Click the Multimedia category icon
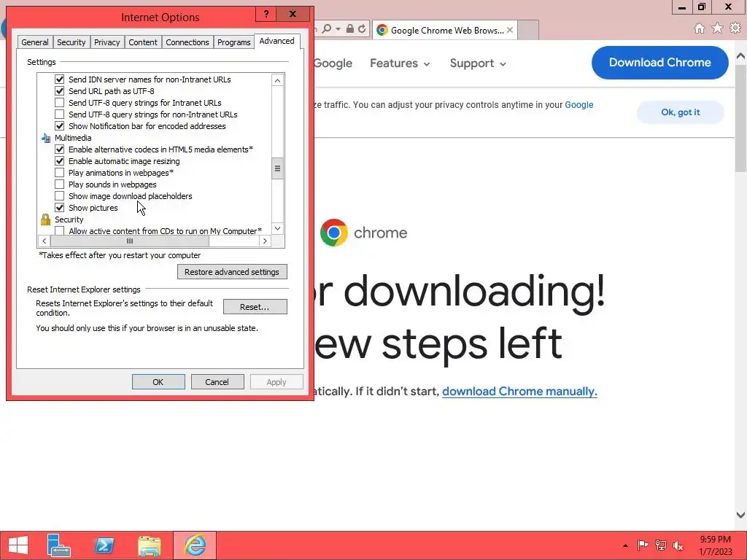The height and width of the screenshot is (560, 747). (x=46, y=138)
